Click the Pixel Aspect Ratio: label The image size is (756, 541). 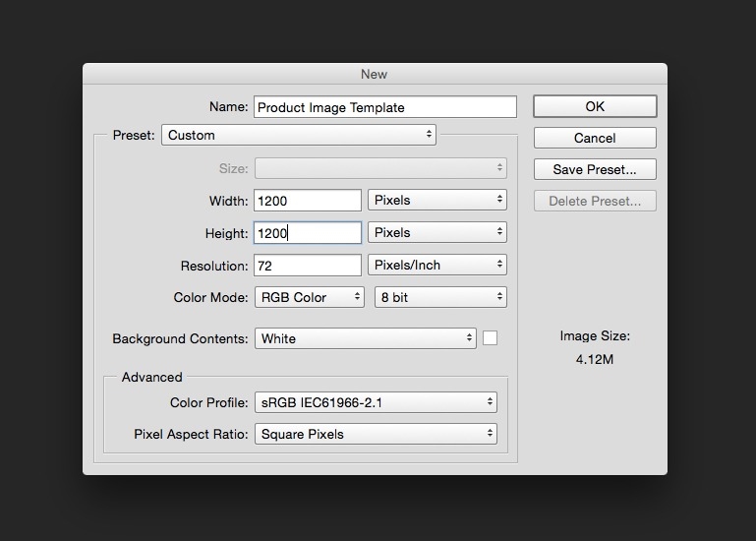click(191, 435)
